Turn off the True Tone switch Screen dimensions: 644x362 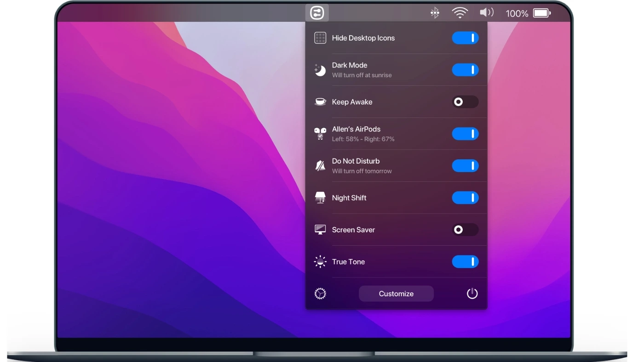click(x=465, y=261)
